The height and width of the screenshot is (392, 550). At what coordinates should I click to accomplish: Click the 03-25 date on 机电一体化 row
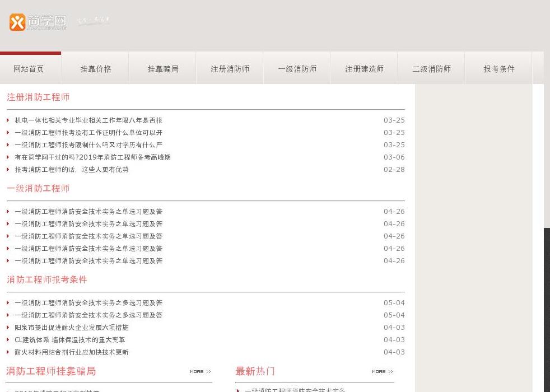click(394, 120)
